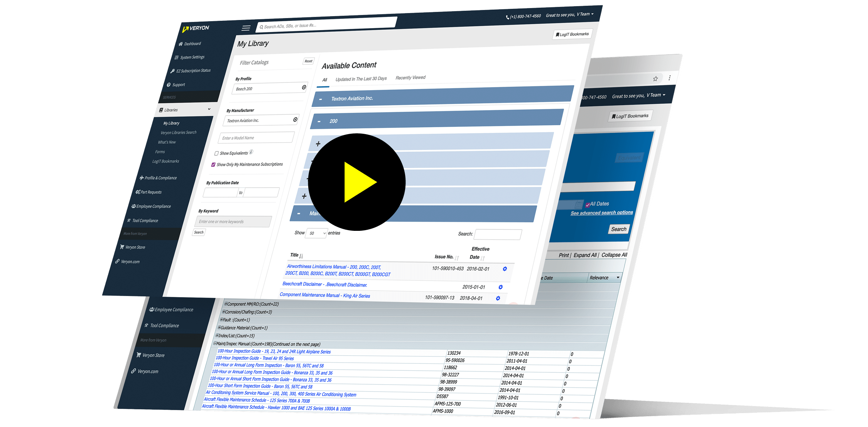The image size is (868, 427).
Task: Click the keywords input field
Action: pos(233,222)
